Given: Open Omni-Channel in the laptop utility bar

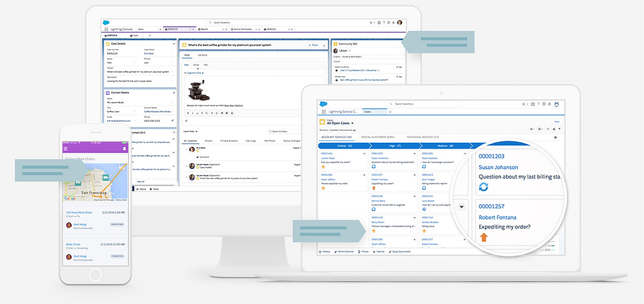Looking at the screenshot, I should [x=344, y=251].
